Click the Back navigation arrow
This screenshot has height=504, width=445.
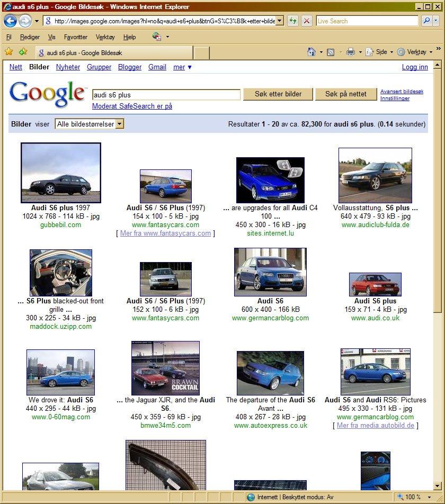click(11, 20)
